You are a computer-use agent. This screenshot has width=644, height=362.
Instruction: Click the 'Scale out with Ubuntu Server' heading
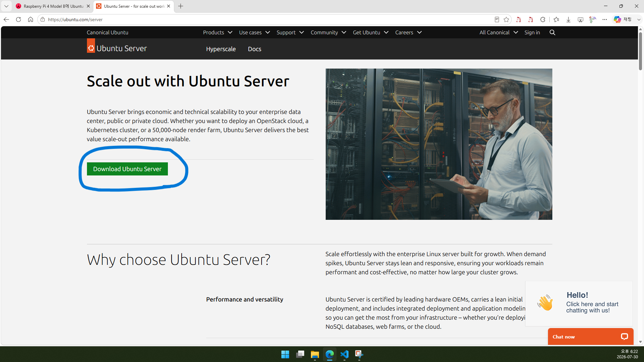pos(188,81)
